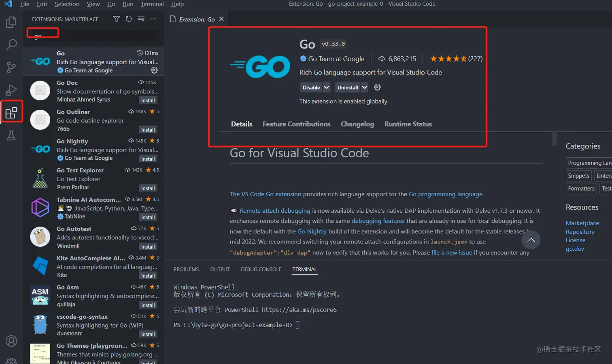The height and width of the screenshot is (364, 612).
Task: Follow the "Remote attach debugging" link
Action: [x=275, y=211]
